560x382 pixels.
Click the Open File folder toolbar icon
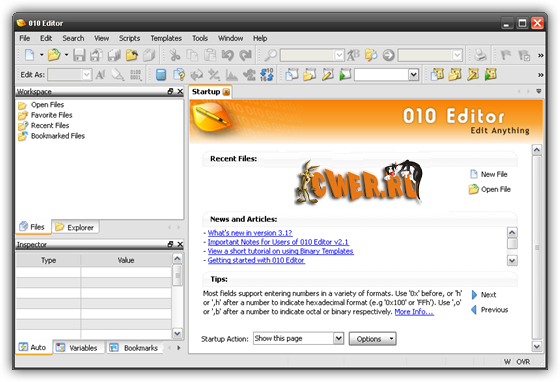(54, 55)
